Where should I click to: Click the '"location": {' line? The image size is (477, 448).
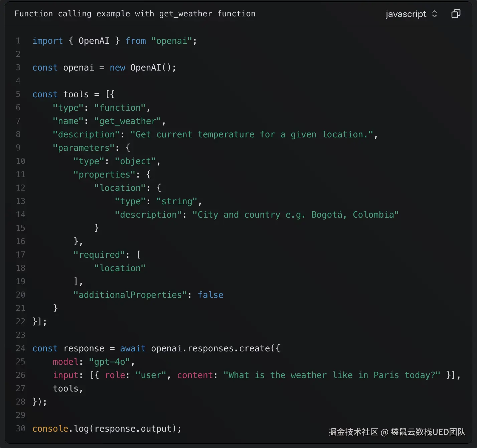pos(128,188)
